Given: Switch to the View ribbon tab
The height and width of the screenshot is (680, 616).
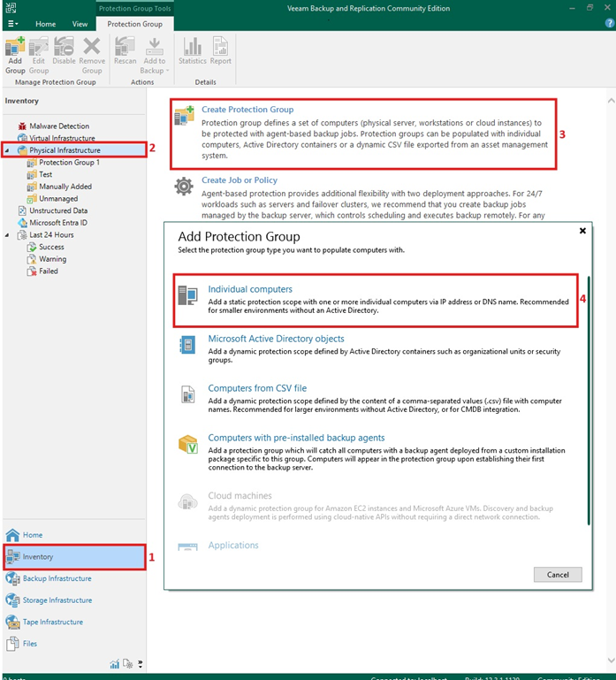Looking at the screenshot, I should pos(80,24).
